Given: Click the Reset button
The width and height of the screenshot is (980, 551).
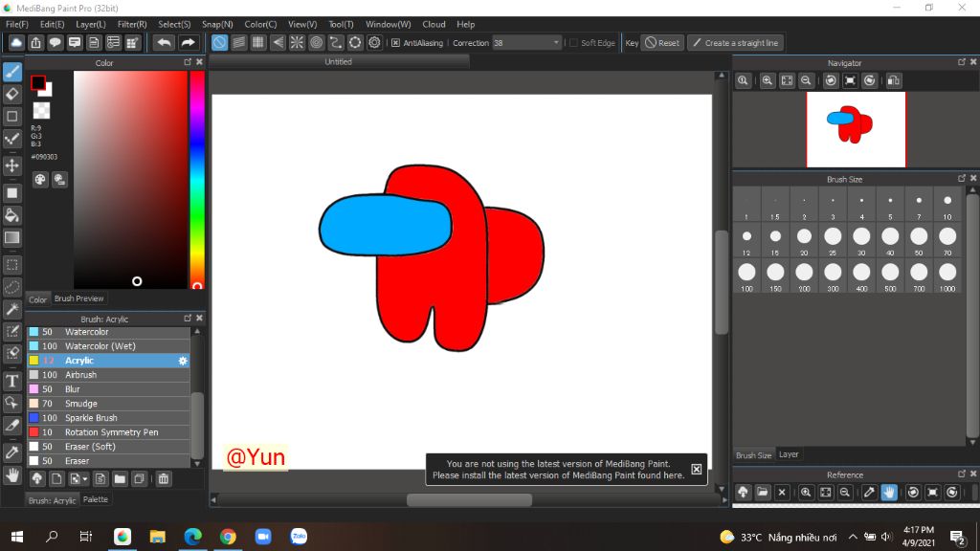Looking at the screenshot, I should (662, 42).
